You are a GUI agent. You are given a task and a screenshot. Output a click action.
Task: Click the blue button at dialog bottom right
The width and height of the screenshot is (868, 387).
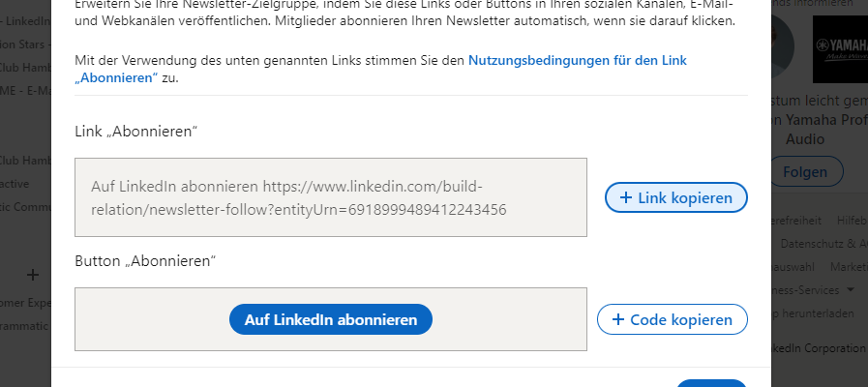pyautogui.click(x=710, y=382)
